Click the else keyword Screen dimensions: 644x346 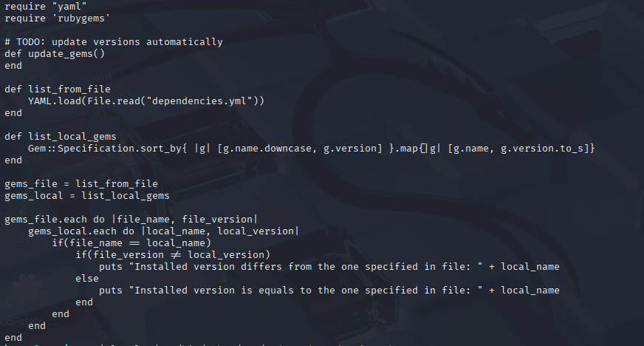(87, 279)
